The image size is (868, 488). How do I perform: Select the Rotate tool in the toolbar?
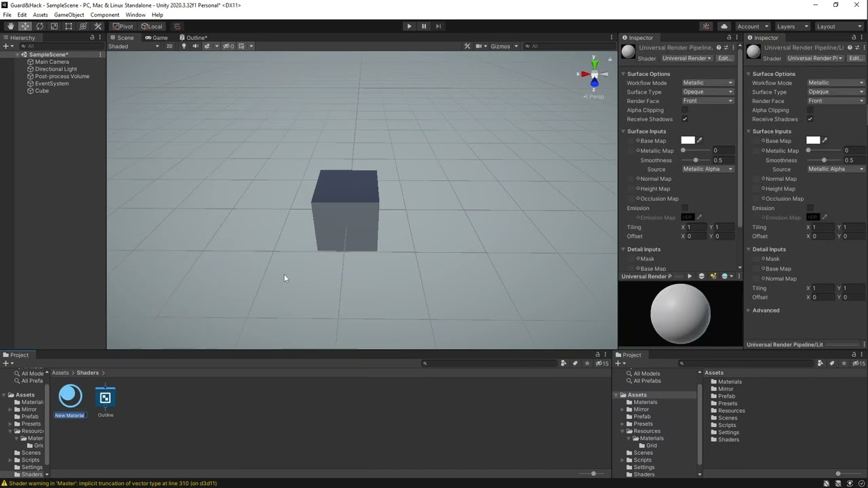pos(39,26)
